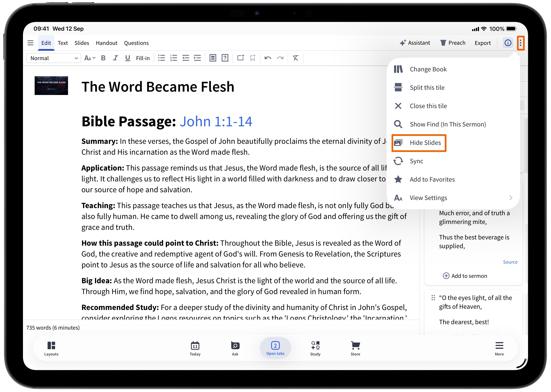The height and width of the screenshot is (392, 551).
Task: Increase paragraph indent
Action: pyautogui.click(x=197, y=58)
